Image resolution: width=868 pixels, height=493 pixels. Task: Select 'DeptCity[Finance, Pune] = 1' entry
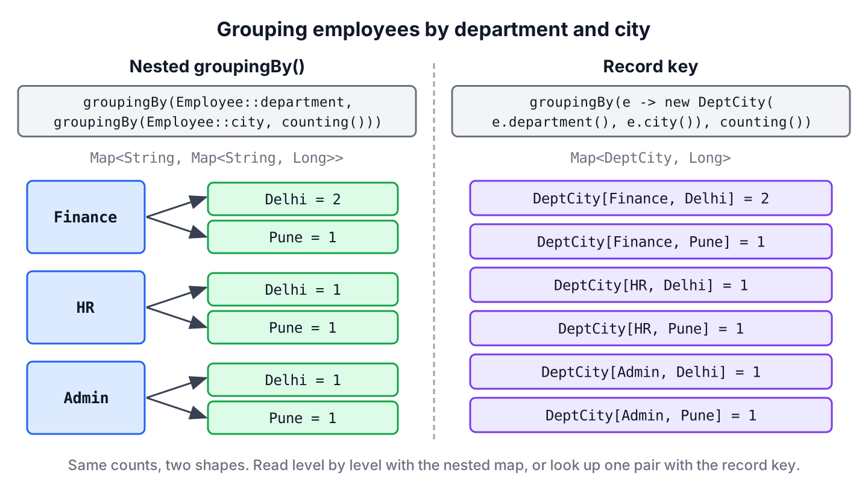[651, 241]
